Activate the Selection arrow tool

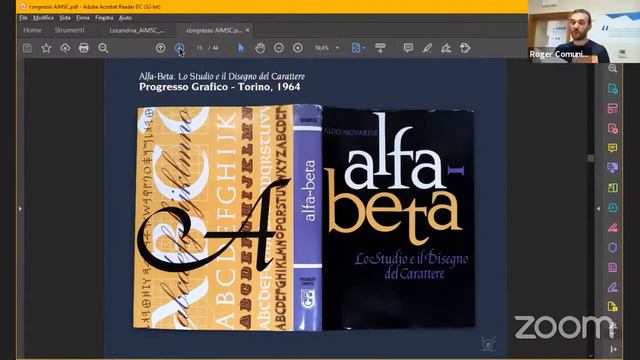[x=241, y=48]
